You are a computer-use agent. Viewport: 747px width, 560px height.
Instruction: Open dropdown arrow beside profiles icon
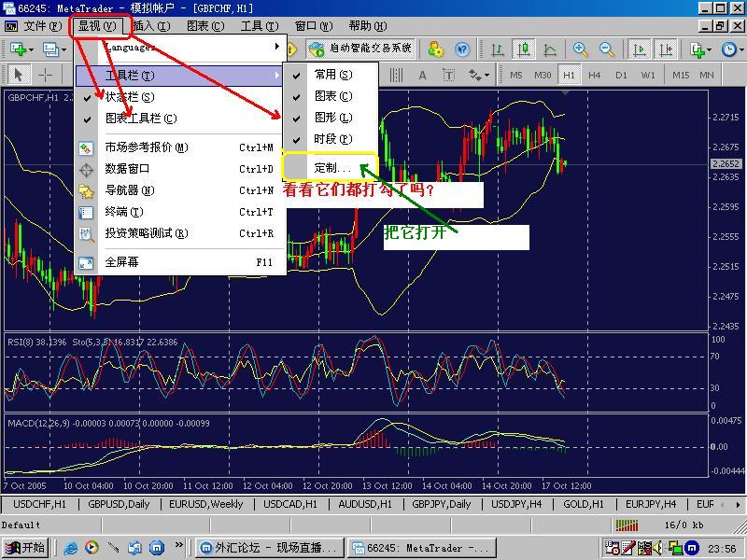tap(63, 49)
